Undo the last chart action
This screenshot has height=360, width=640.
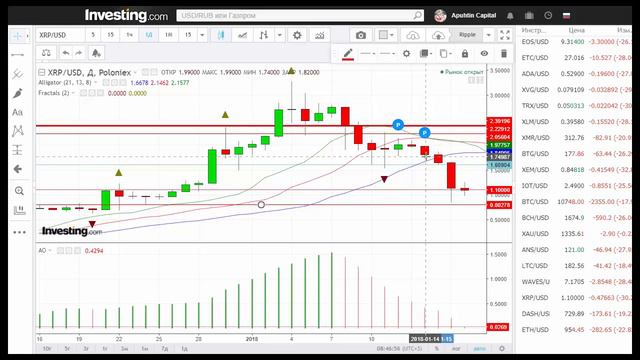pos(65,53)
